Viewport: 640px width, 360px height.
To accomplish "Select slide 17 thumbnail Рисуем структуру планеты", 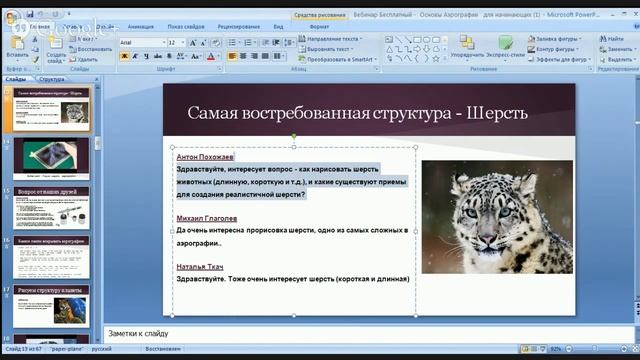I will pyautogui.click(x=51, y=306).
